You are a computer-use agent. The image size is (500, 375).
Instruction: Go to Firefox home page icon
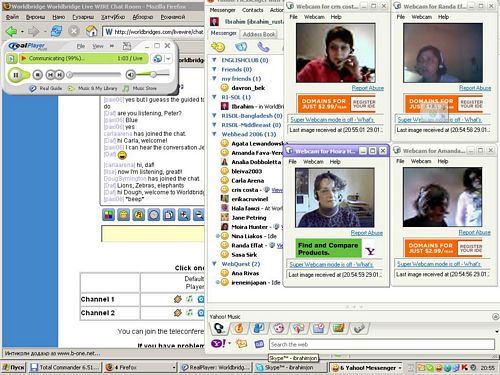[x=91, y=31]
